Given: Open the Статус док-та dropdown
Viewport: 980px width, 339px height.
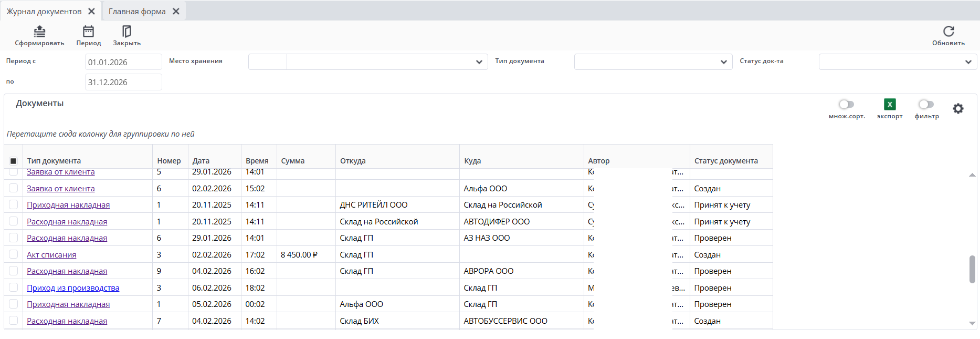Looking at the screenshot, I should (x=968, y=62).
